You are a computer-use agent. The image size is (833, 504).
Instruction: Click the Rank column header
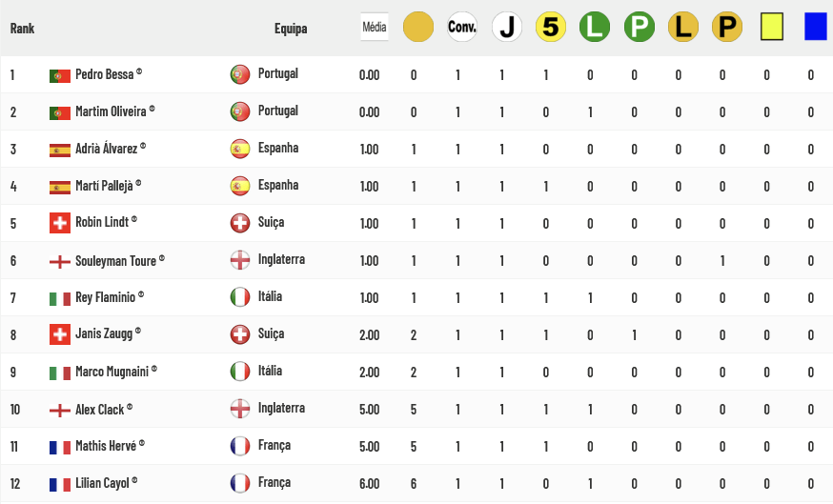(x=22, y=29)
